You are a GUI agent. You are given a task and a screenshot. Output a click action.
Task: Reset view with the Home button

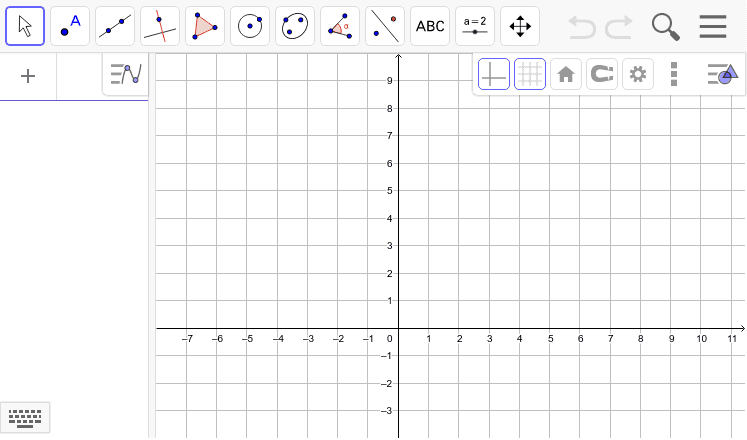point(566,74)
